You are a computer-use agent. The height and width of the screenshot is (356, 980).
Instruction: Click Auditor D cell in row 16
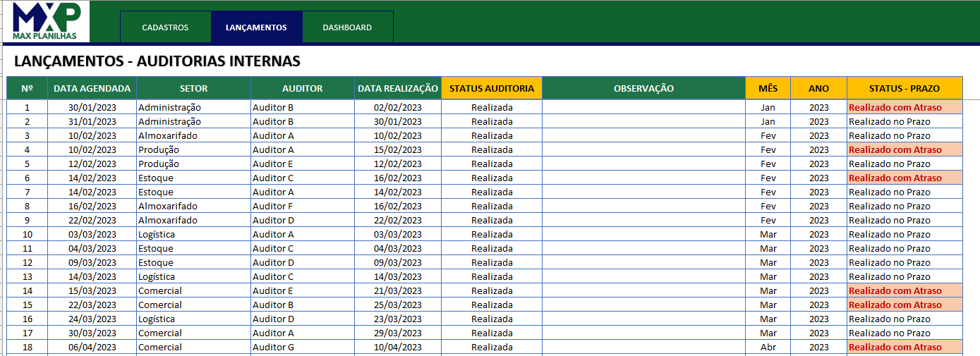click(303, 319)
